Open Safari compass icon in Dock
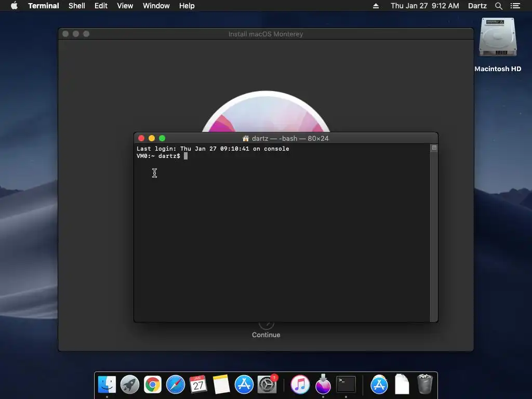 coord(176,384)
